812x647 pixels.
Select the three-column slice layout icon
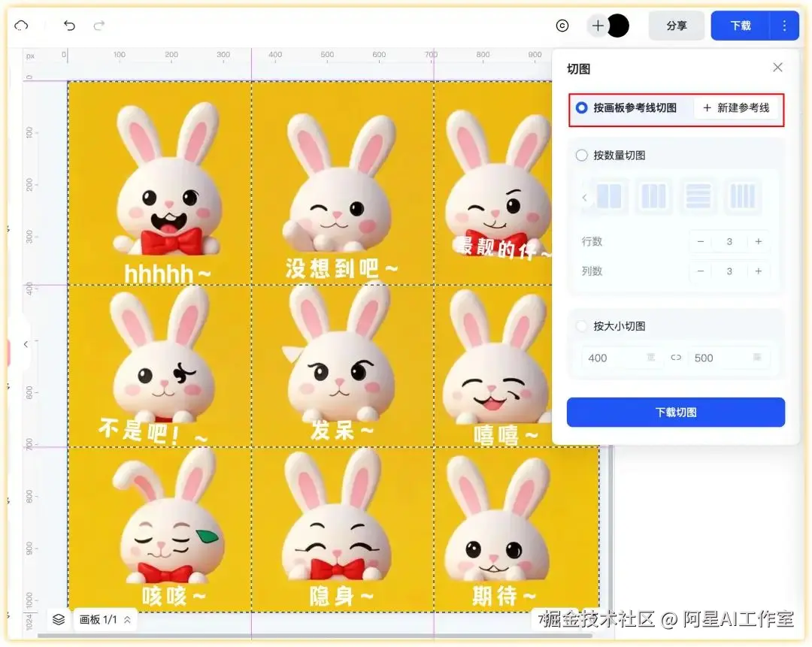653,196
